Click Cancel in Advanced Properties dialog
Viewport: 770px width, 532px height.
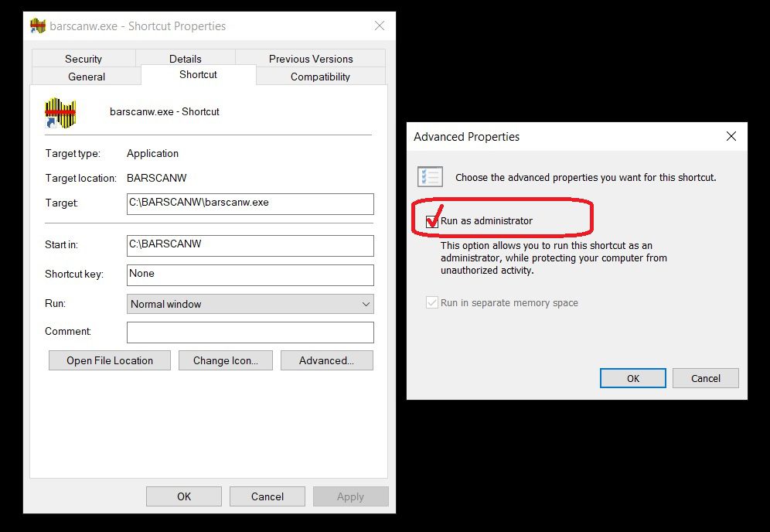[x=706, y=378]
